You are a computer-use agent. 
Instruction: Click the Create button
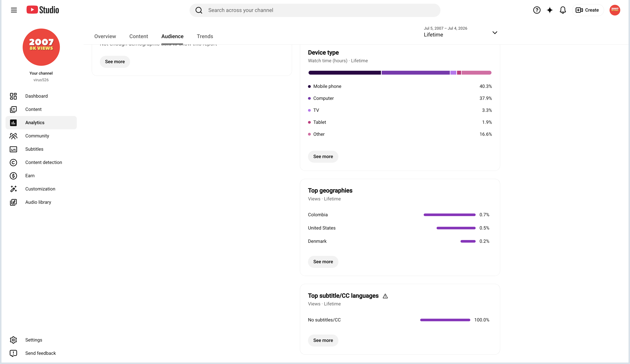click(x=587, y=10)
